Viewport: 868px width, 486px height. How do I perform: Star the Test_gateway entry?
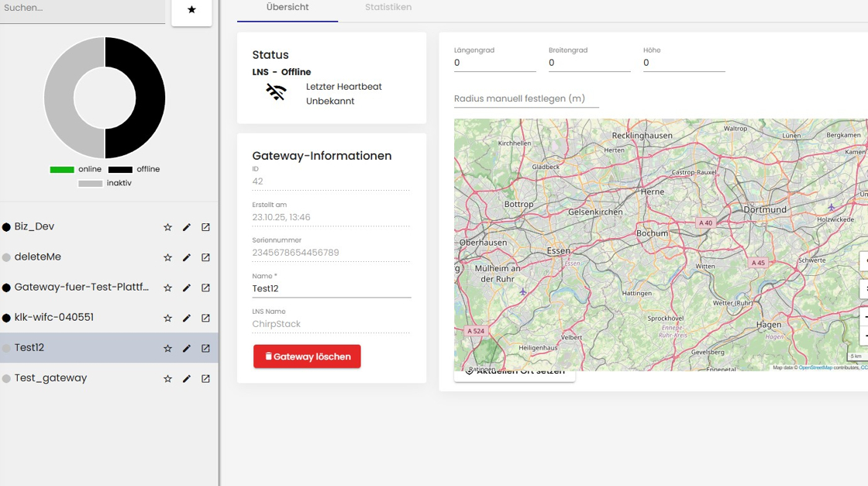(x=167, y=379)
